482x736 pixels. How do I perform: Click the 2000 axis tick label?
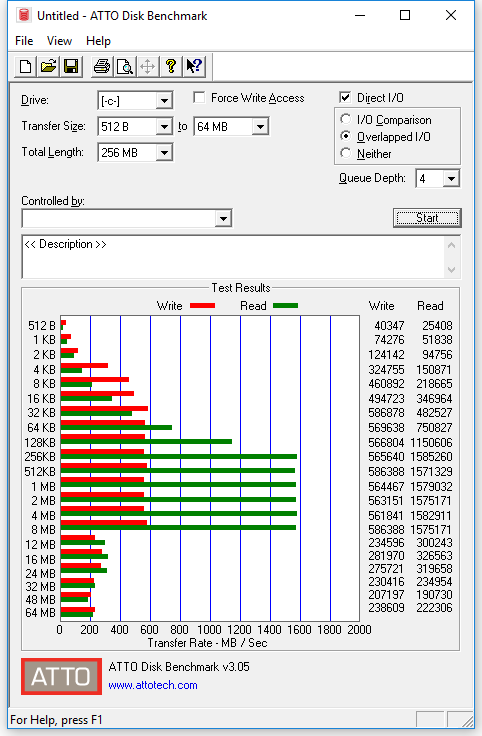[359, 629]
